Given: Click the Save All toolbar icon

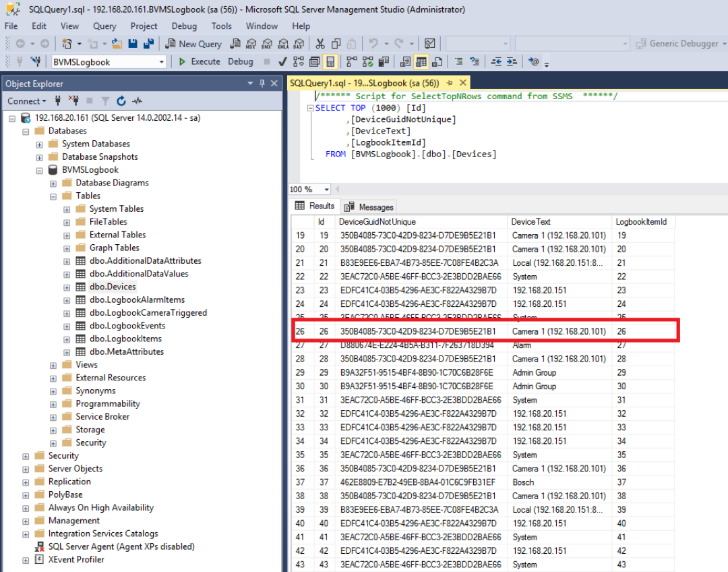Looking at the screenshot, I should click(148, 44).
